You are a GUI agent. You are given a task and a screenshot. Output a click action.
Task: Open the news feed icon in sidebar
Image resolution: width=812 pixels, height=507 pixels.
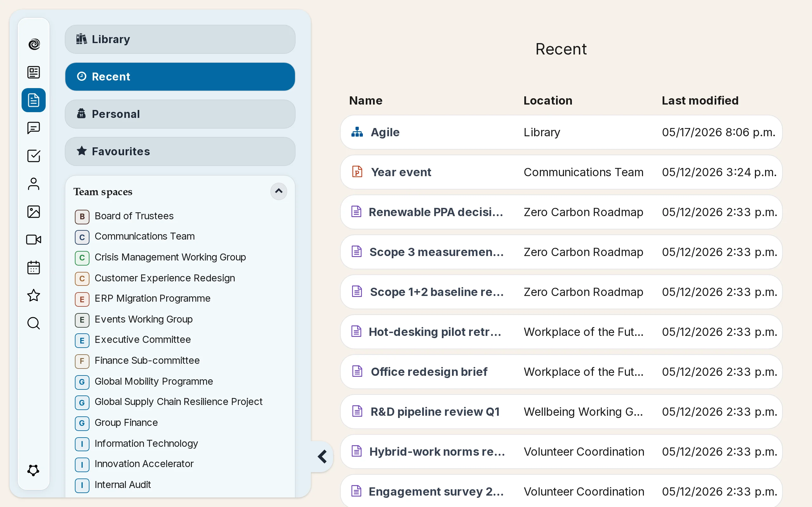(x=34, y=72)
